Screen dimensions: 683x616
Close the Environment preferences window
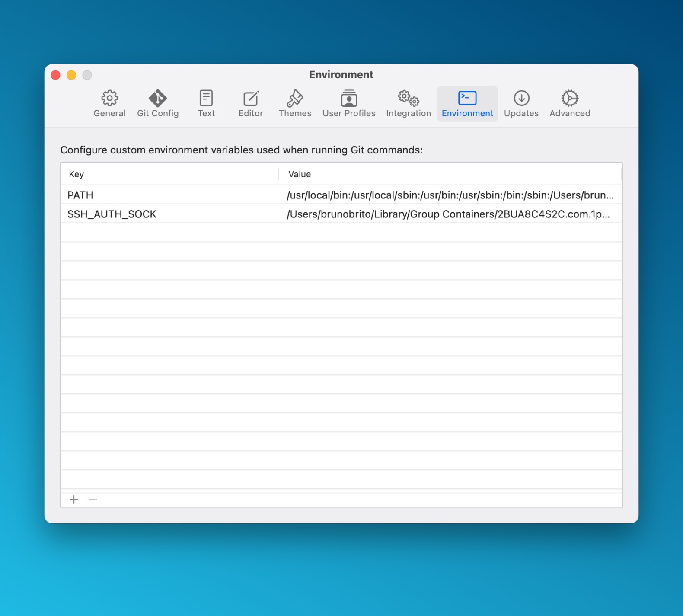tap(55, 75)
